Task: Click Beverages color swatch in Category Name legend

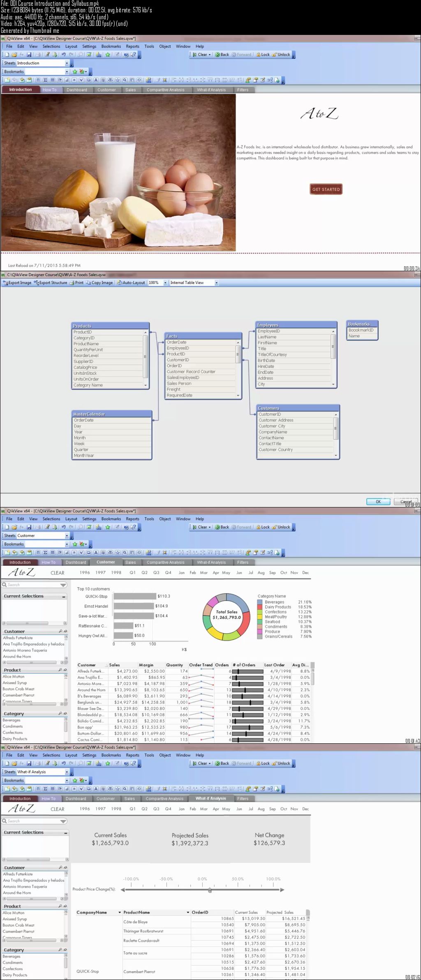Action: [260, 602]
